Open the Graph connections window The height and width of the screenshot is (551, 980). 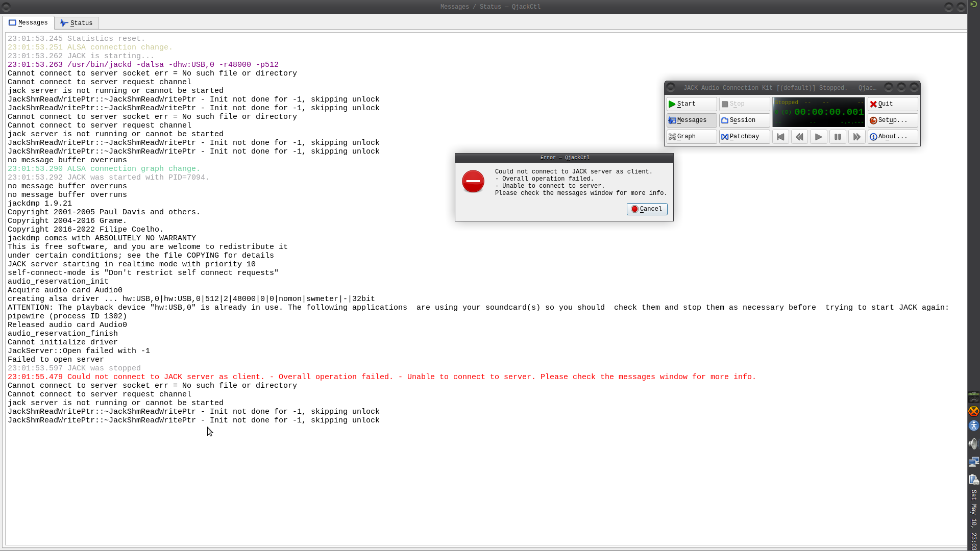691,137
